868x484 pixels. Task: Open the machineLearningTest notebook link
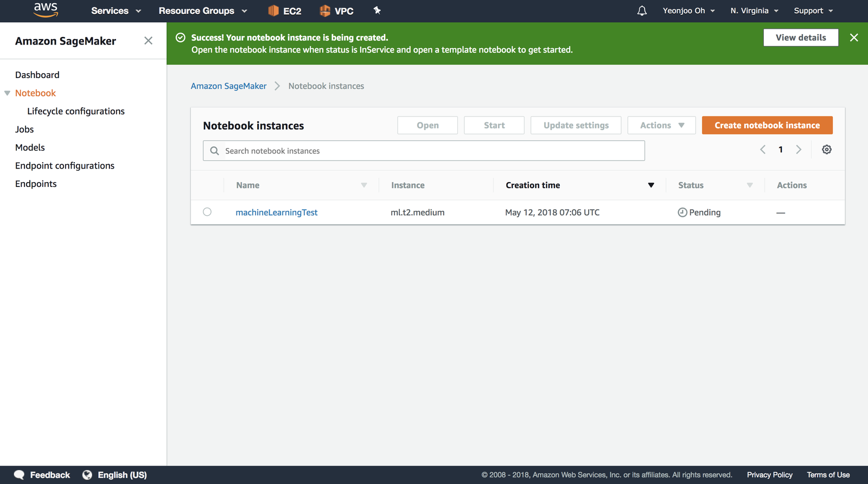tap(276, 212)
